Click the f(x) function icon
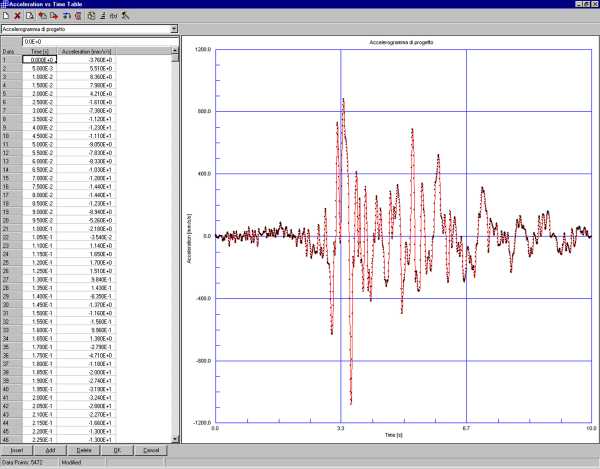Screen dimensions: 600x469 [x=113, y=17]
